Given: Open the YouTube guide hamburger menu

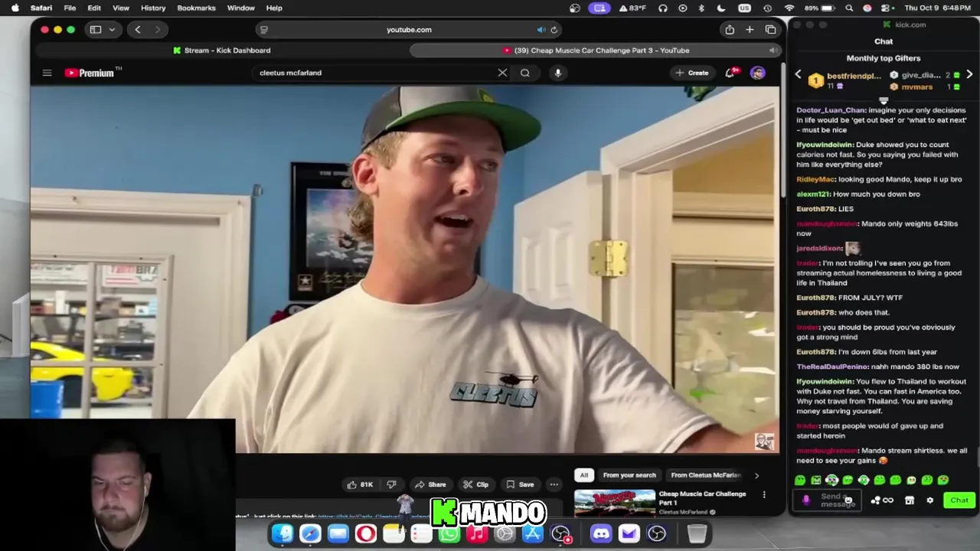Looking at the screenshot, I should [x=47, y=73].
